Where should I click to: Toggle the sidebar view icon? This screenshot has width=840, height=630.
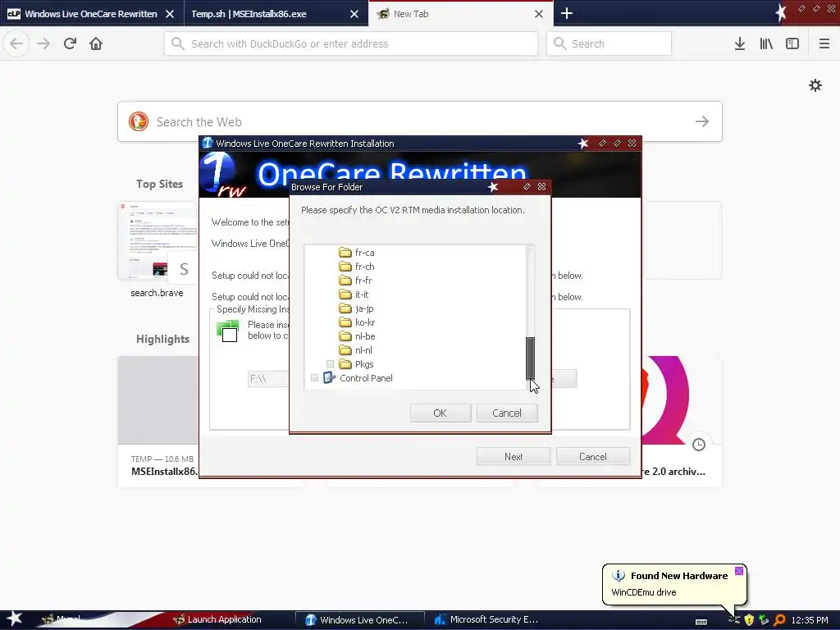coord(792,43)
